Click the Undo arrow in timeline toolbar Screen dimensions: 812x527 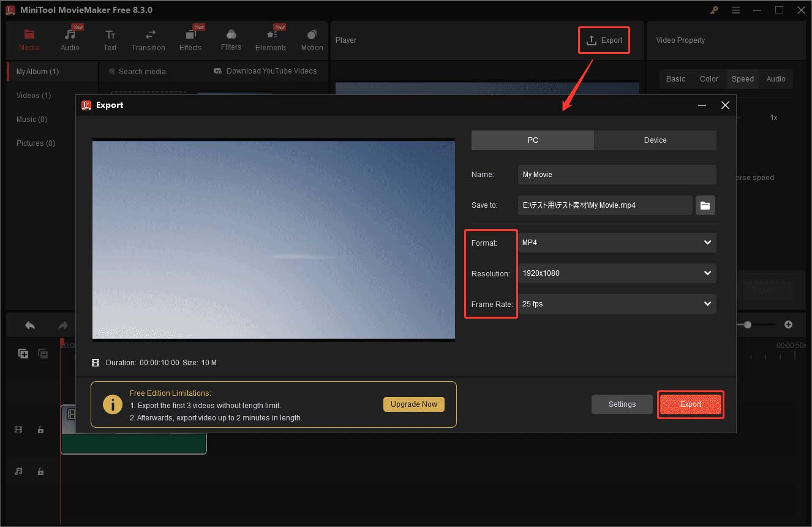pos(29,325)
